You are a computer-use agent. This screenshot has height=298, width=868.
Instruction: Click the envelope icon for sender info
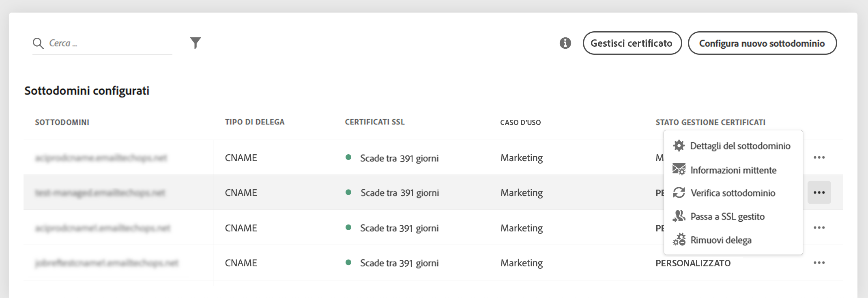(679, 169)
